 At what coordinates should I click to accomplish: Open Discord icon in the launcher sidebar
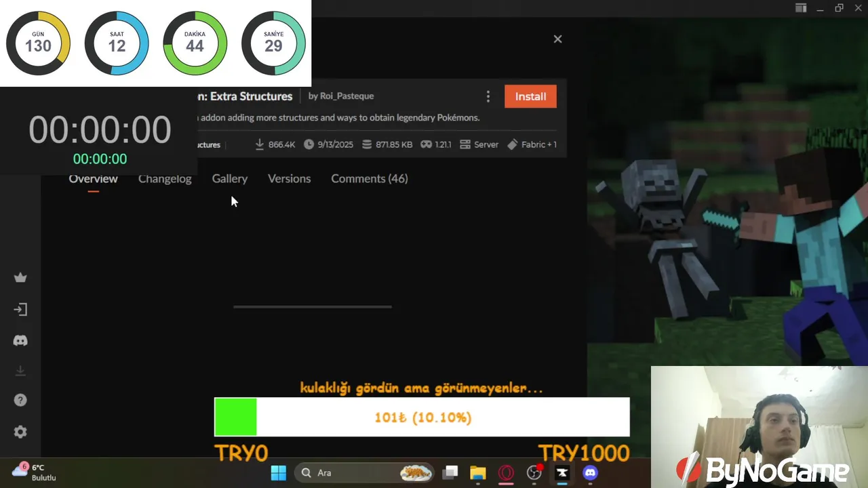[20, 341]
